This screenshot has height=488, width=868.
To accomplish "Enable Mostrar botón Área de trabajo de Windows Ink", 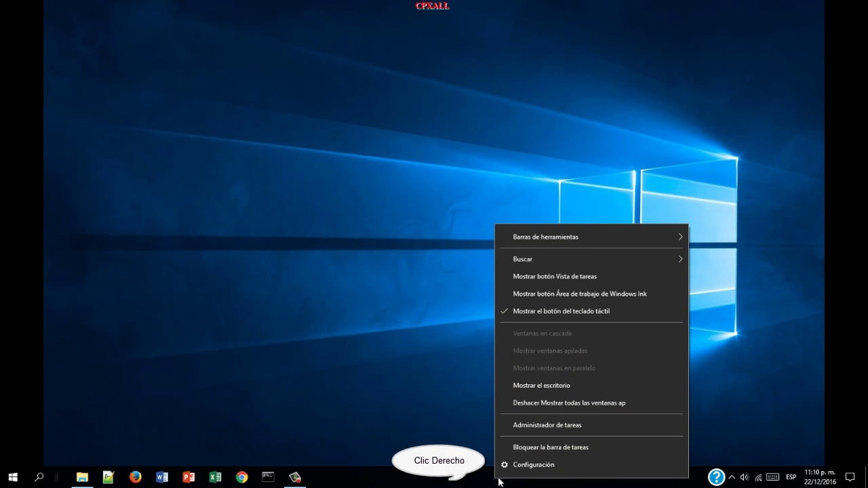I will click(x=591, y=293).
